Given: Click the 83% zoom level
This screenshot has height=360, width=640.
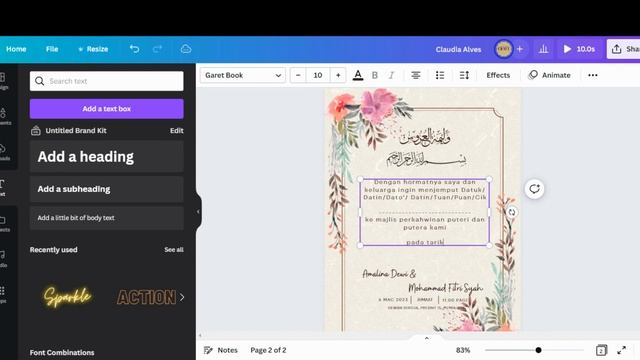Looking at the screenshot, I should point(463,350).
